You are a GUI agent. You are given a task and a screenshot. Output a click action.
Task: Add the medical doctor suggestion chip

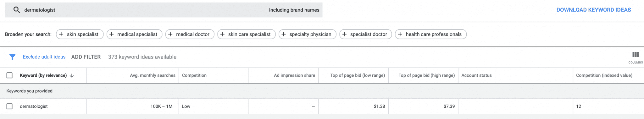click(x=190, y=34)
